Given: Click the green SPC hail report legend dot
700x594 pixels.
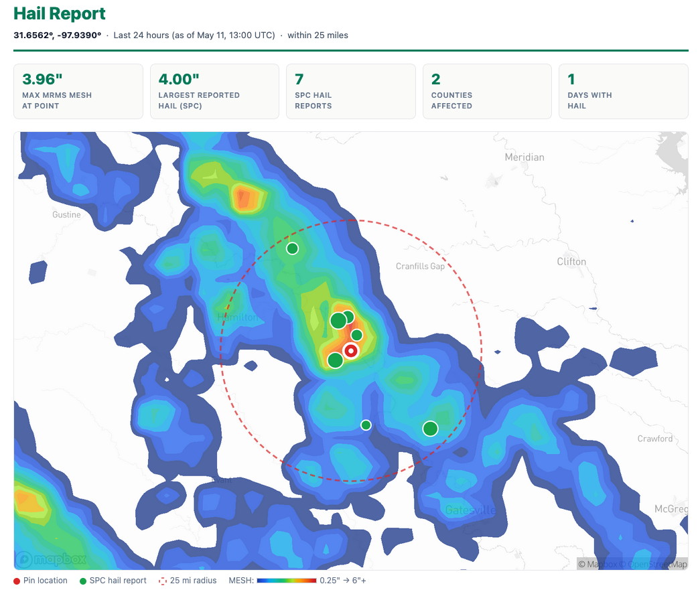Looking at the screenshot, I should (83, 581).
